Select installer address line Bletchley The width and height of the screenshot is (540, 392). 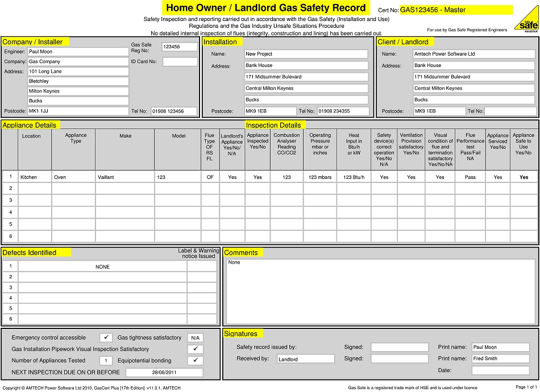coord(78,81)
